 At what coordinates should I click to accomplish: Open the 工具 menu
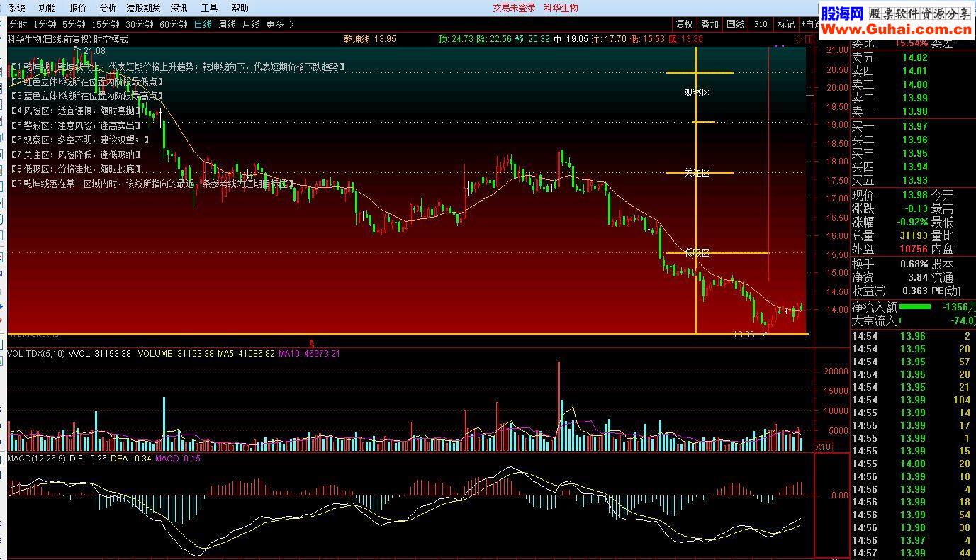point(209,8)
